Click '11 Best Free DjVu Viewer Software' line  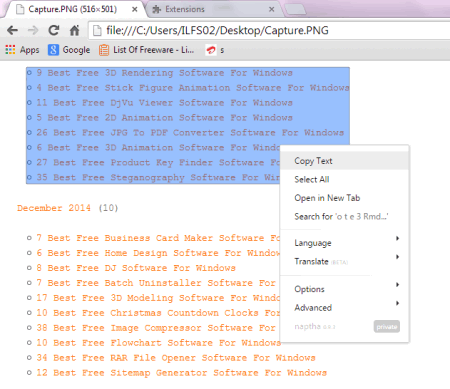pyautogui.click(x=164, y=103)
